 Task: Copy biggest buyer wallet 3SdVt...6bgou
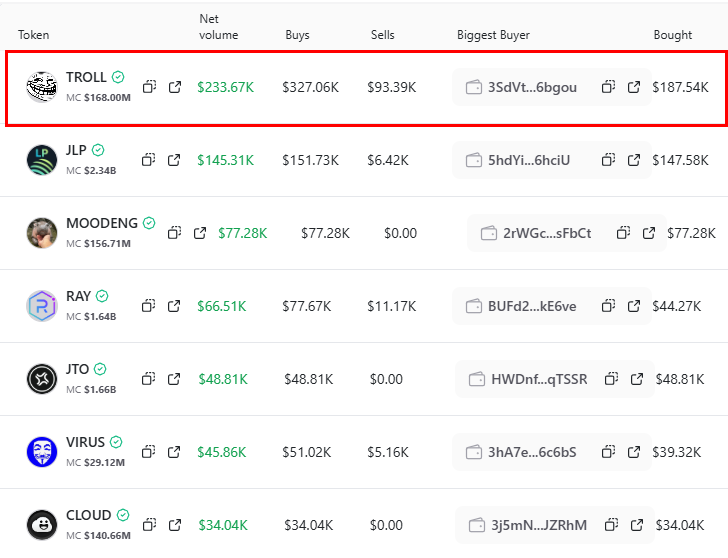tap(608, 87)
